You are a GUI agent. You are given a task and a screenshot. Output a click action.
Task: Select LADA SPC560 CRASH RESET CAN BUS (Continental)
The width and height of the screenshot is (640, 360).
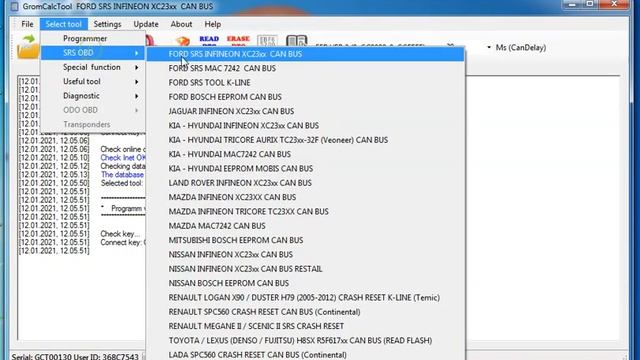(x=305, y=354)
